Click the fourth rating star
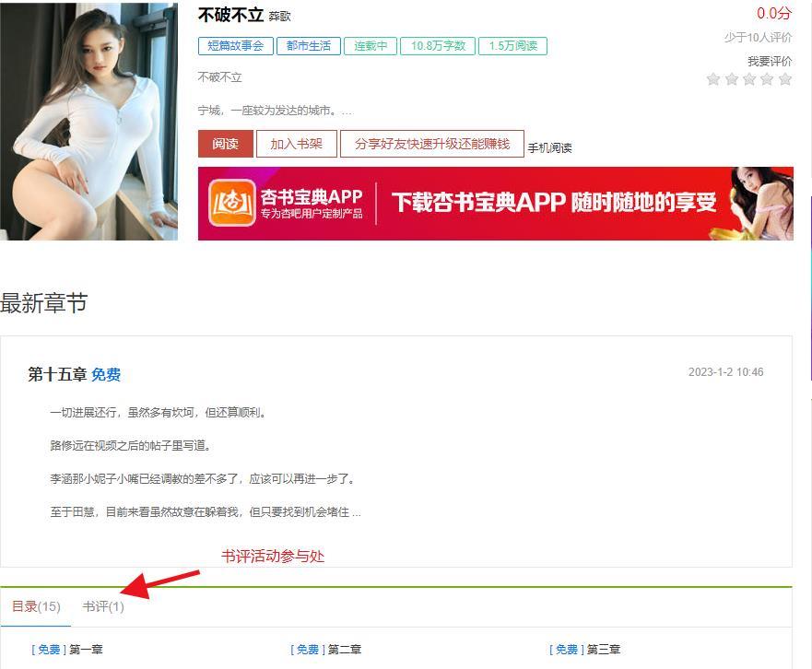Screen dimensions: 812x669 click(x=767, y=78)
